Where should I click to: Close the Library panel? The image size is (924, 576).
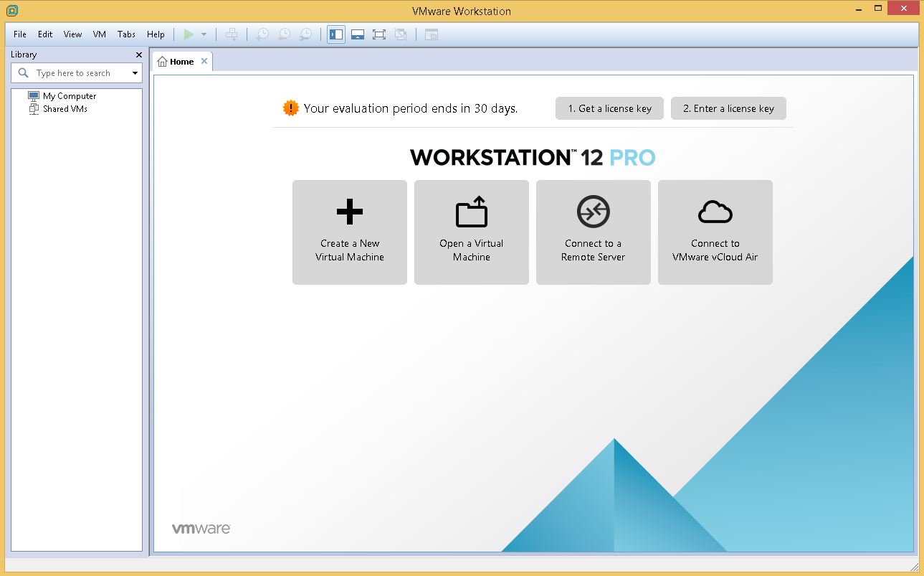[x=139, y=55]
